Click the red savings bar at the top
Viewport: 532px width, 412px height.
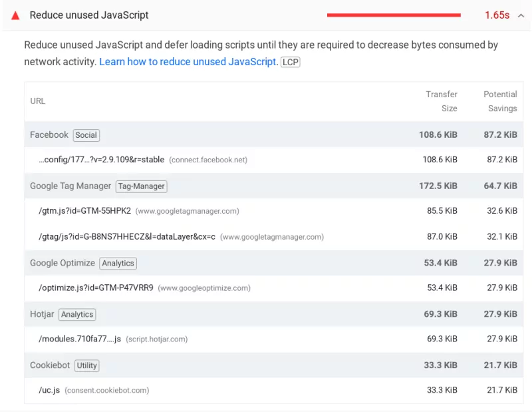point(392,14)
